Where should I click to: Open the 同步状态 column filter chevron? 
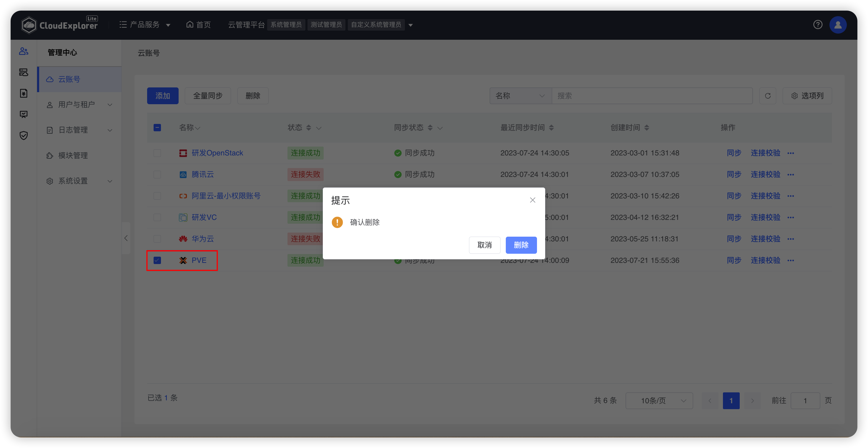coord(440,128)
